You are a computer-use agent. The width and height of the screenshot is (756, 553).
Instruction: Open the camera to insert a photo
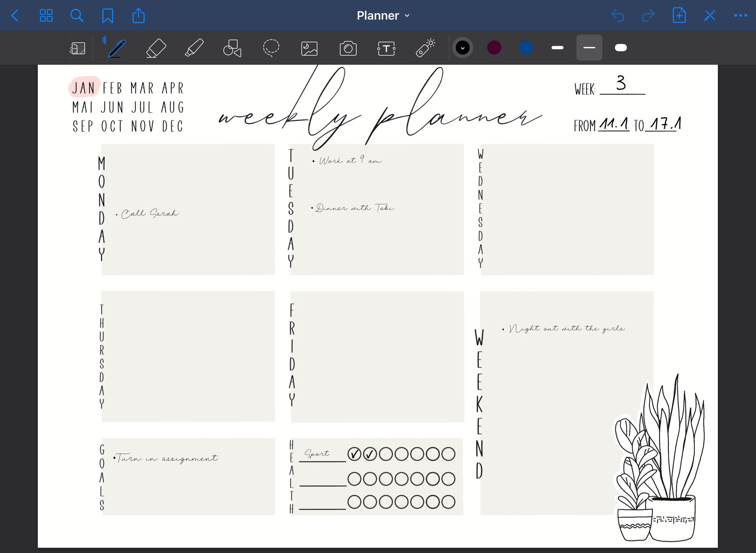pos(348,48)
